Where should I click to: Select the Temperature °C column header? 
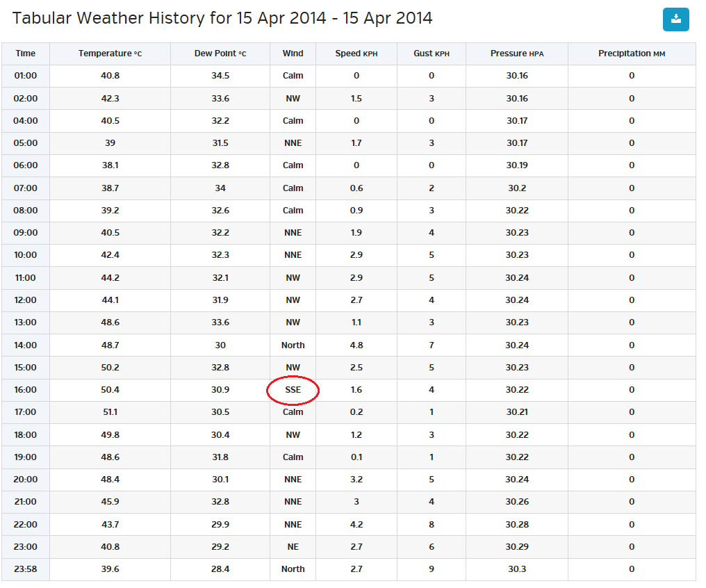click(x=110, y=54)
